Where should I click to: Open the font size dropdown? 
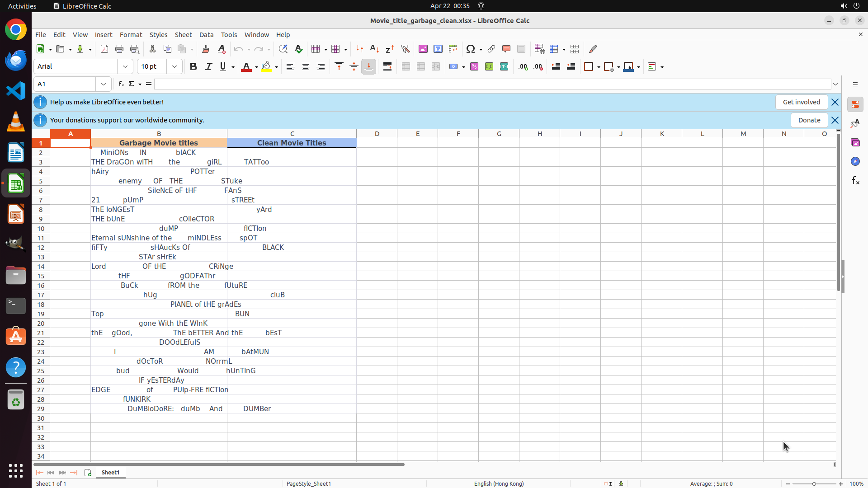point(175,66)
